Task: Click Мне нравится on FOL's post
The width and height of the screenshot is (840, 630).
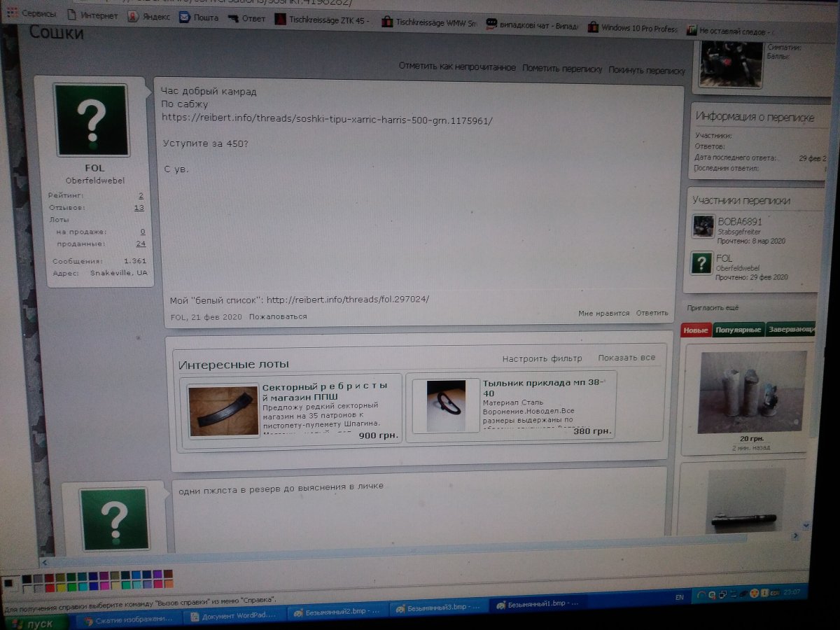Action: (x=603, y=313)
